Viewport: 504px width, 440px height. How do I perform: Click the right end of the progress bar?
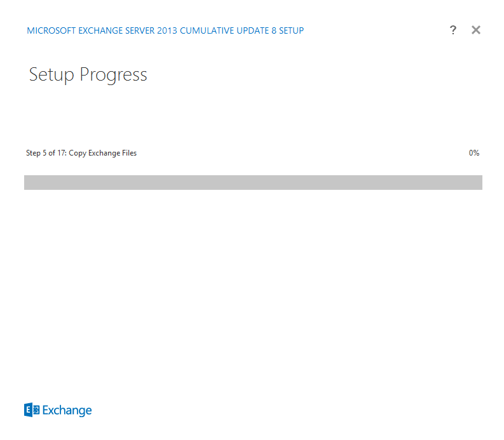coord(478,182)
